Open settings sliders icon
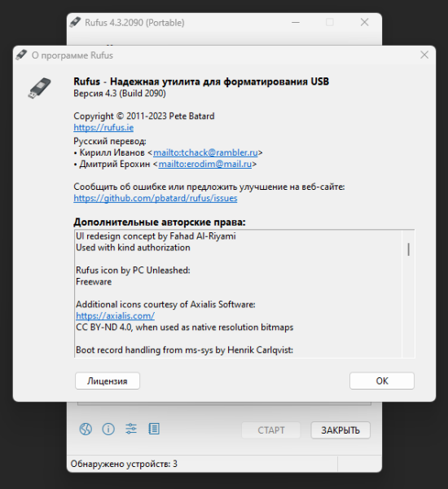The height and width of the screenshot is (489, 448). tap(131, 429)
